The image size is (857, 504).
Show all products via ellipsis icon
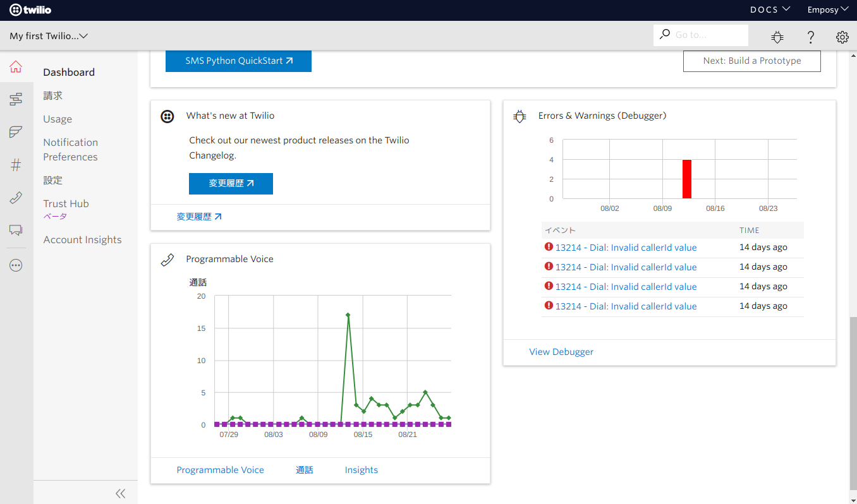(16, 266)
